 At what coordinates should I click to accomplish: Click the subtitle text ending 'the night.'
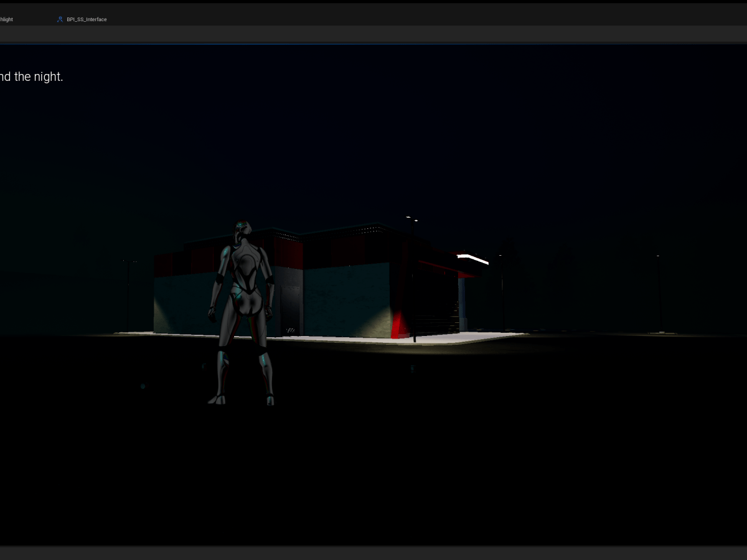coord(31,77)
